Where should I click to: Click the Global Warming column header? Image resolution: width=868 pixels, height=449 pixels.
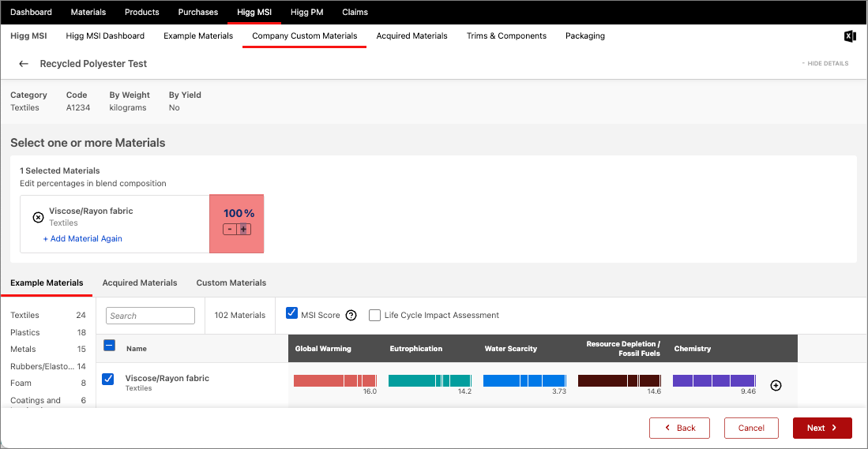(x=323, y=349)
